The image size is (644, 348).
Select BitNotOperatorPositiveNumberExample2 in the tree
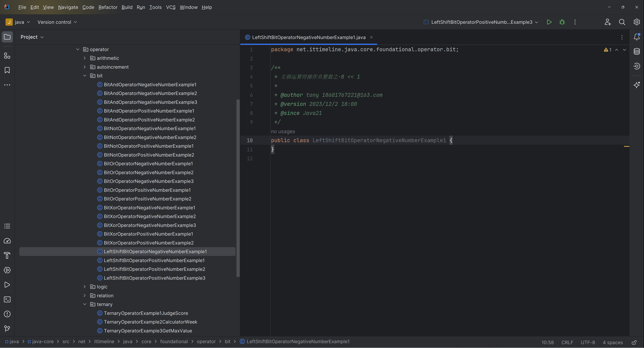point(149,155)
